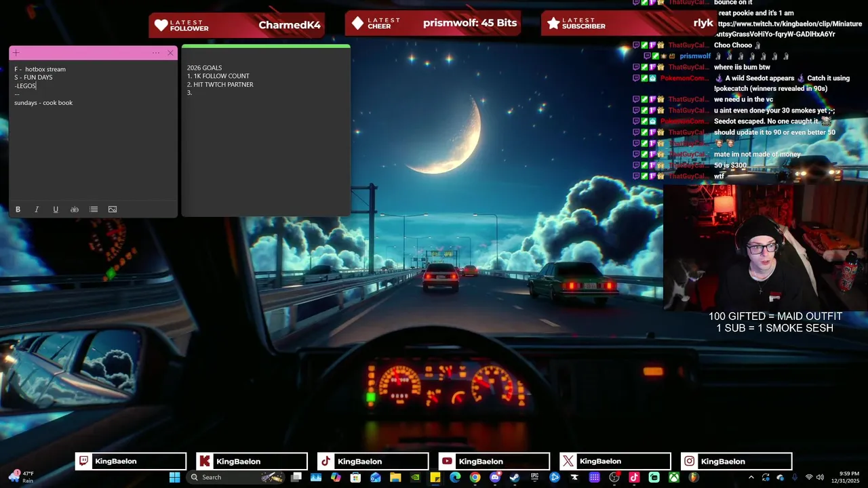The image size is (868, 488).
Task: Show hidden system tray icons
Action: 751,477
